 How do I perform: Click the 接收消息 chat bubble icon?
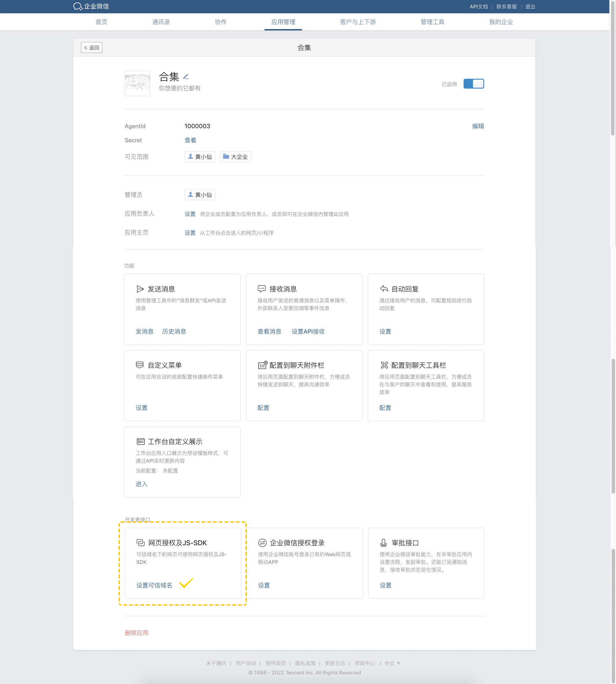pos(262,289)
